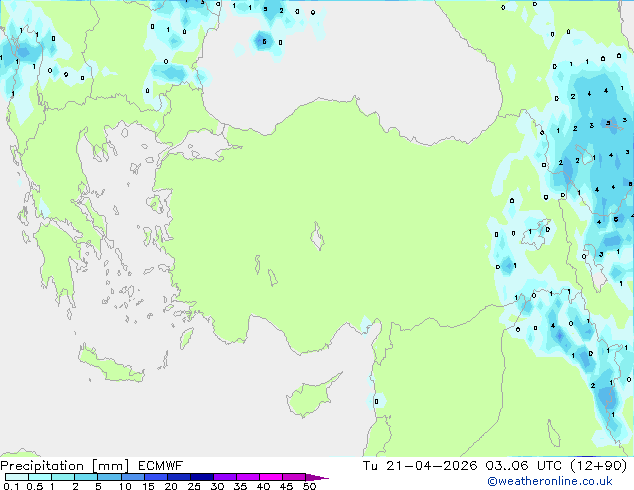634x490 pixels.
Task: Click the Black Sea rain blob marked 5
Action: tap(263, 41)
